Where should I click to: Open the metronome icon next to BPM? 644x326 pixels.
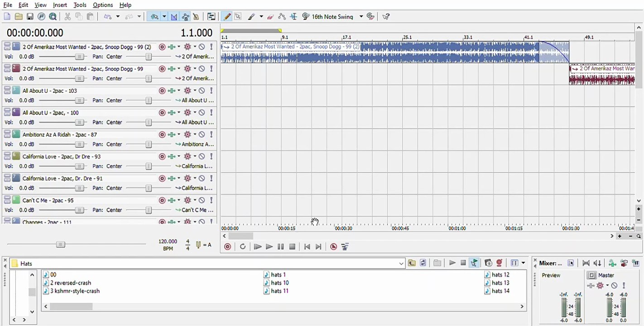(x=198, y=245)
